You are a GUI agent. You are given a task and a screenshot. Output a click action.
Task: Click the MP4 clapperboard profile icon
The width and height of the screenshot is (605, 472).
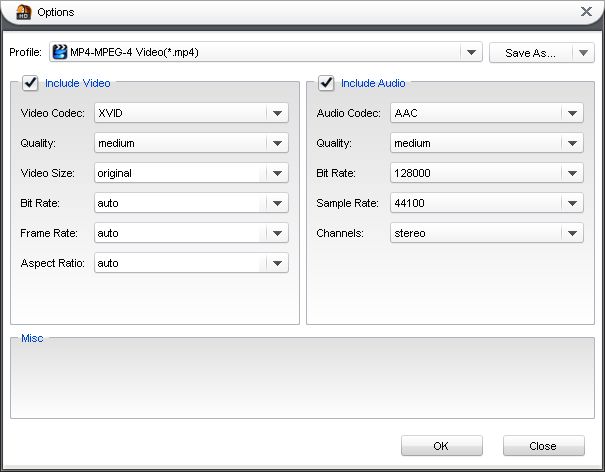(60, 52)
